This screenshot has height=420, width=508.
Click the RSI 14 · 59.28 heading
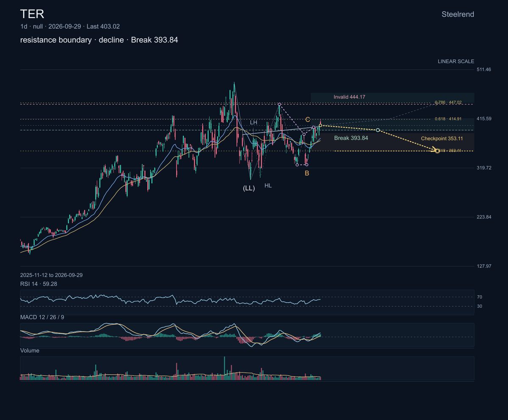[39, 284]
